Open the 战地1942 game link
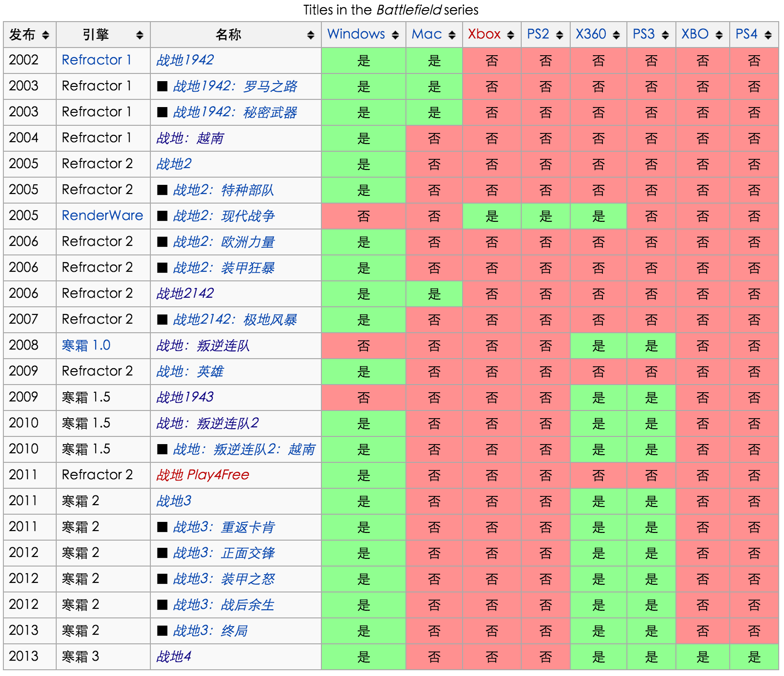 [x=185, y=60]
